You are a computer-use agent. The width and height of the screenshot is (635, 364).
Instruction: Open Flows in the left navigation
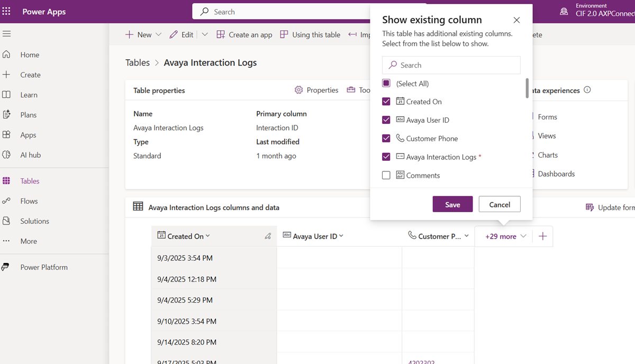click(x=29, y=201)
